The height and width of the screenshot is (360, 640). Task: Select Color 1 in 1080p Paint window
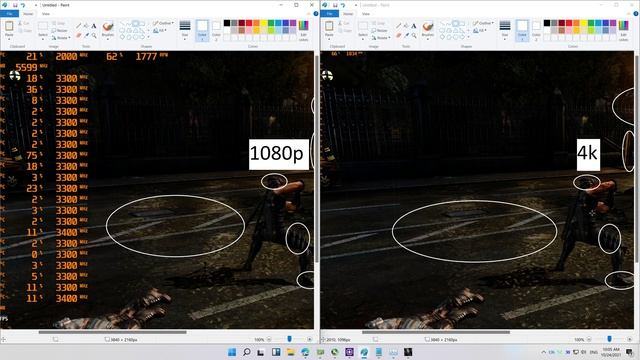click(202, 31)
